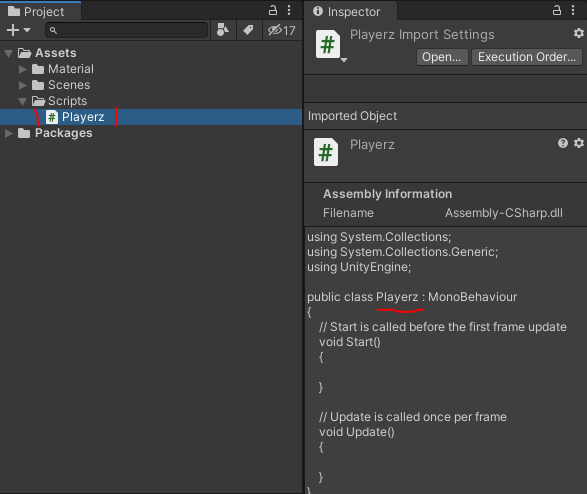The image size is (587, 494).
Task: Toggle the Project panel lock icon
Action: pos(273,10)
